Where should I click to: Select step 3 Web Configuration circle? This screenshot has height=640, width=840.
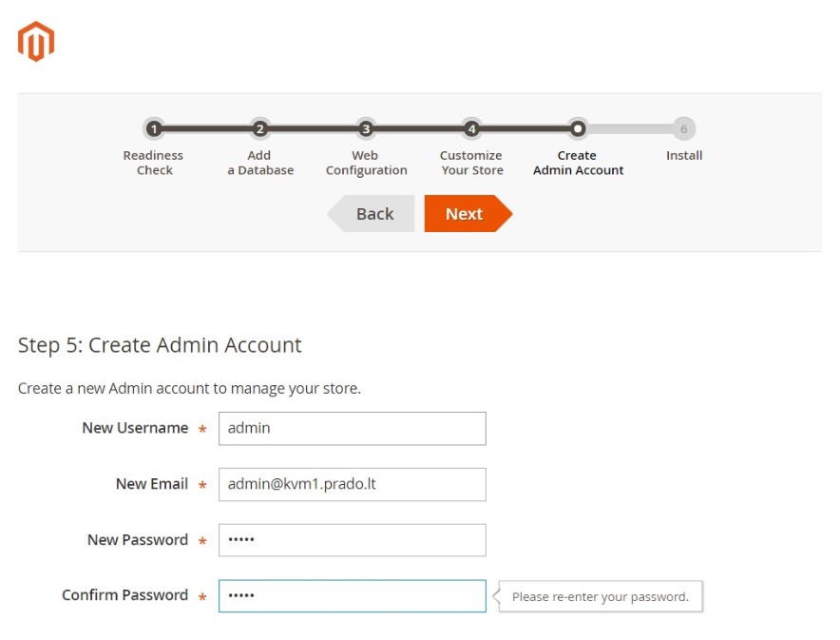[x=366, y=128]
